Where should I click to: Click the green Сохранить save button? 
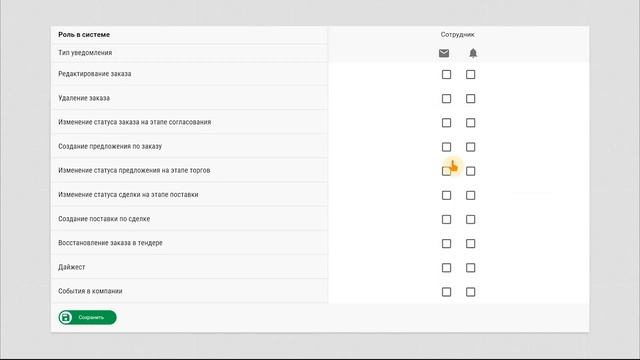pyautogui.click(x=87, y=317)
